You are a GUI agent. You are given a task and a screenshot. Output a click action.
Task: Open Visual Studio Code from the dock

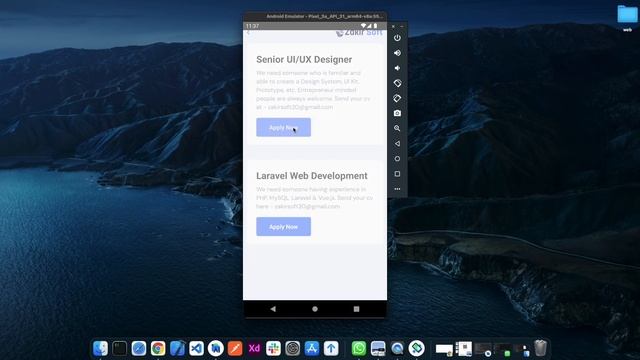pos(196,349)
